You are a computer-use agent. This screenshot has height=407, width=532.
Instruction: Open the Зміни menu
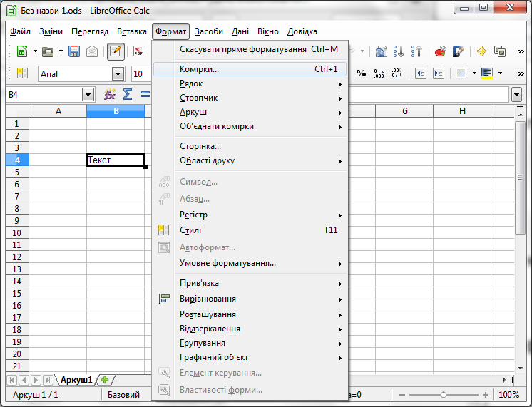click(x=51, y=31)
